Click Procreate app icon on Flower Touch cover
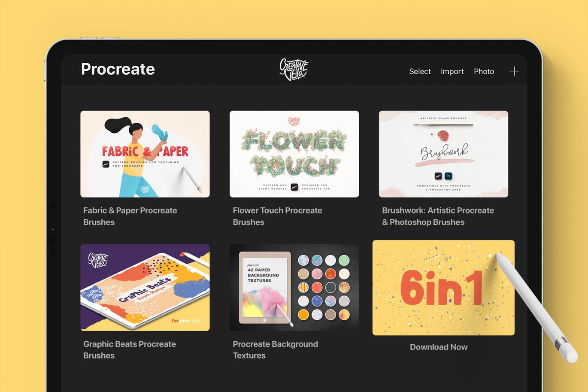Screen dimensions: 588x392 click(x=294, y=187)
